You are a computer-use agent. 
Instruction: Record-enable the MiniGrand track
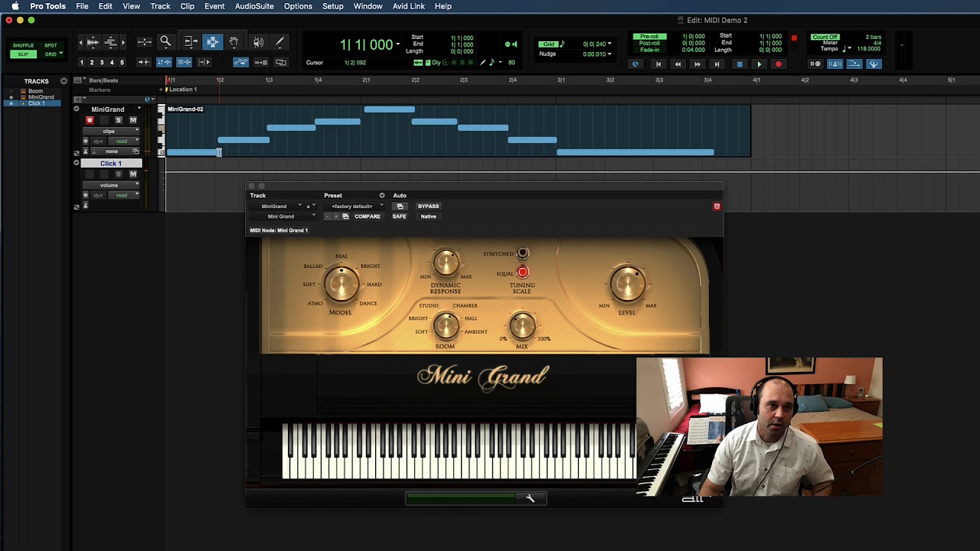90,120
